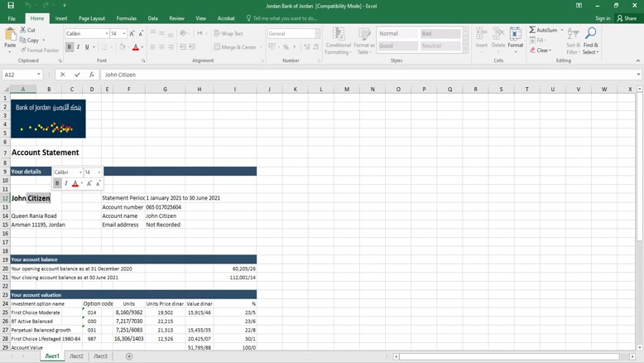Click the Share button
The height and width of the screenshot is (363, 644).
pos(627,18)
